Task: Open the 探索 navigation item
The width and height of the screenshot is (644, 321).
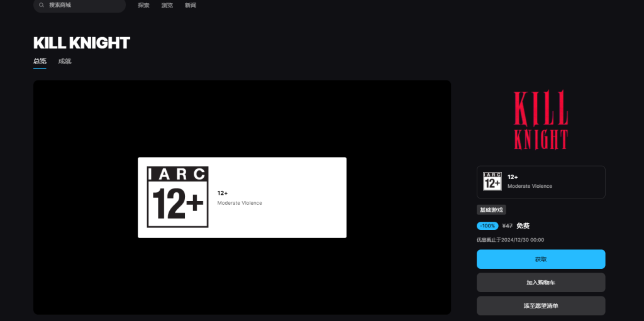Action: pyautogui.click(x=144, y=5)
